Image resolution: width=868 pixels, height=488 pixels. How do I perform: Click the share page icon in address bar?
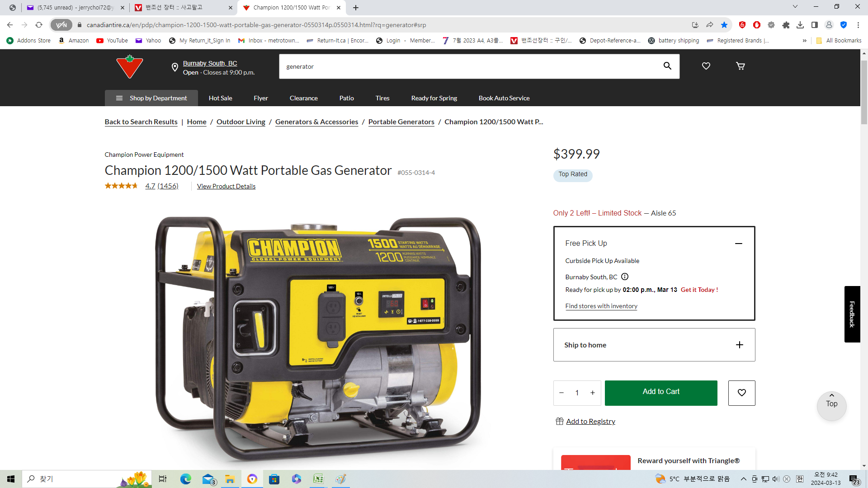coord(710,25)
